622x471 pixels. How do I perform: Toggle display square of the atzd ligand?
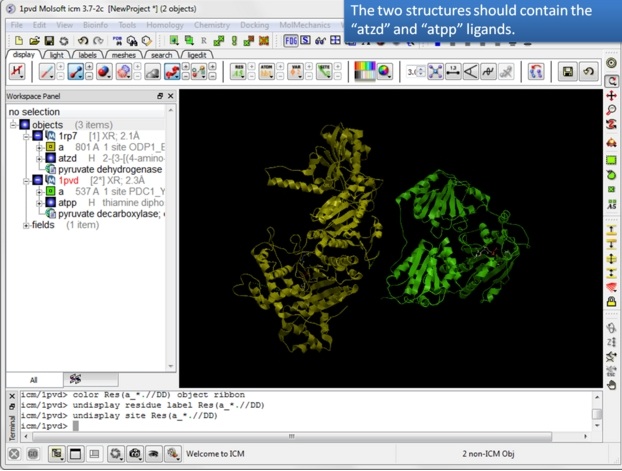click(49, 158)
